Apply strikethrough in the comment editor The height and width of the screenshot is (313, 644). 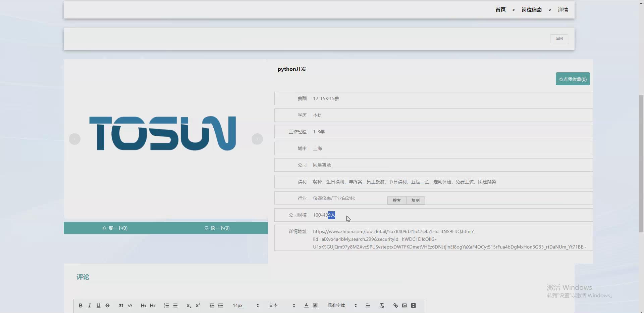click(x=107, y=306)
